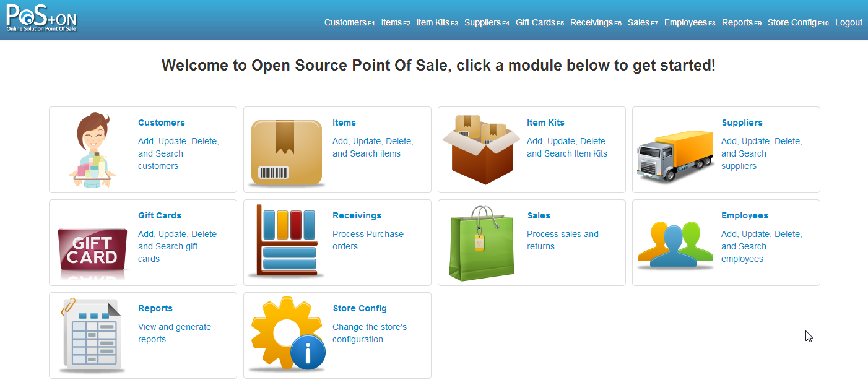Click "Process sales and returns" link

click(563, 240)
